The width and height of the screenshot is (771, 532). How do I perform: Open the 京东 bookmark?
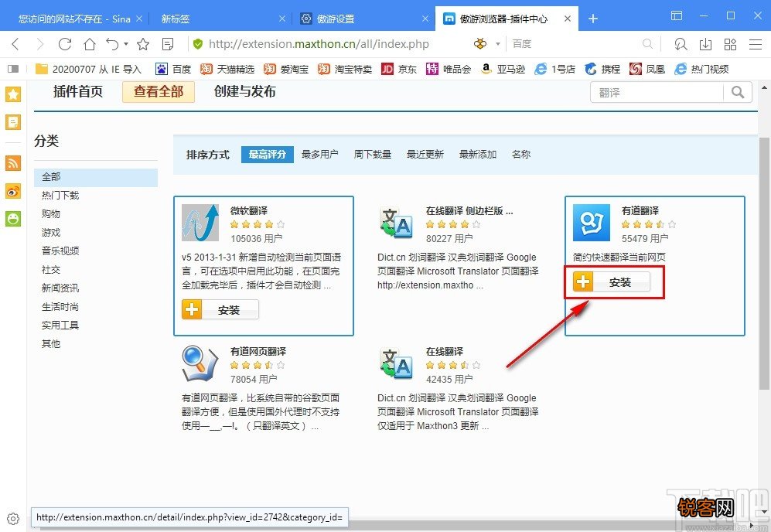[399, 69]
